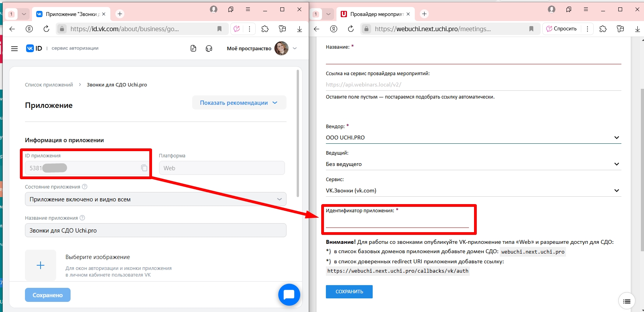Click the VK ID logo
This screenshot has height=312, width=644.
(x=34, y=48)
